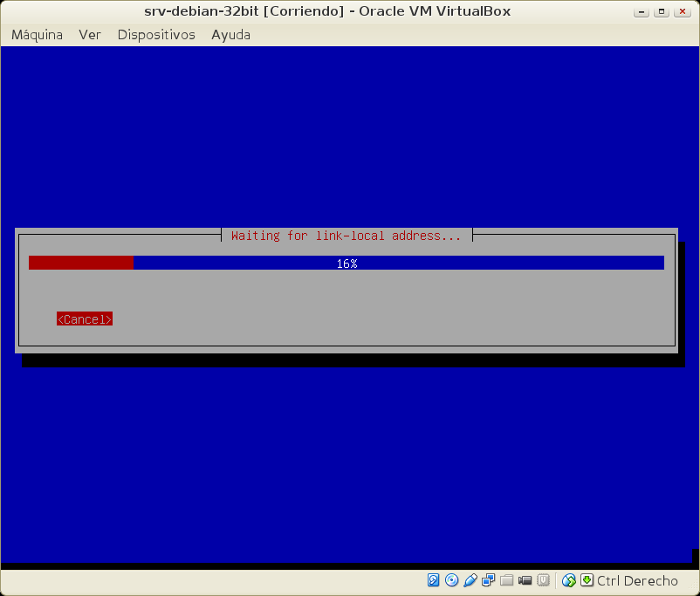The height and width of the screenshot is (596, 700).
Task: Click the "Waiting for link-local address" title
Action: [x=347, y=236]
